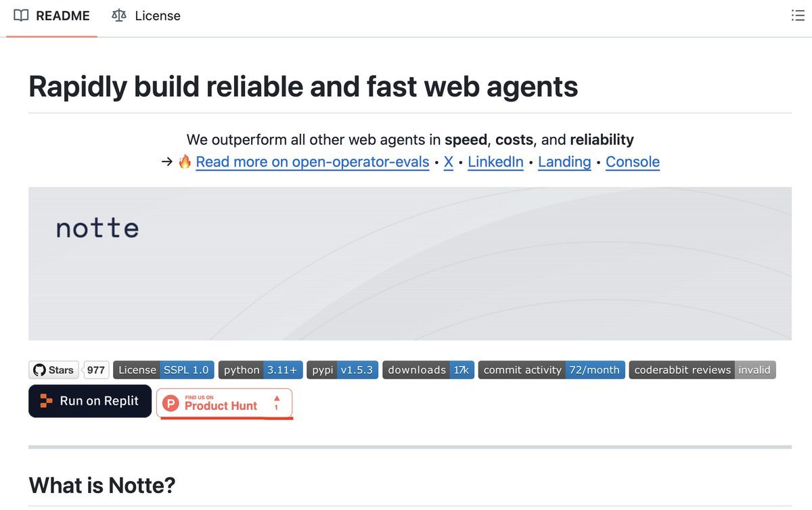This screenshot has width=812, height=510.
Task: Click the notte banner image
Action: click(x=409, y=264)
